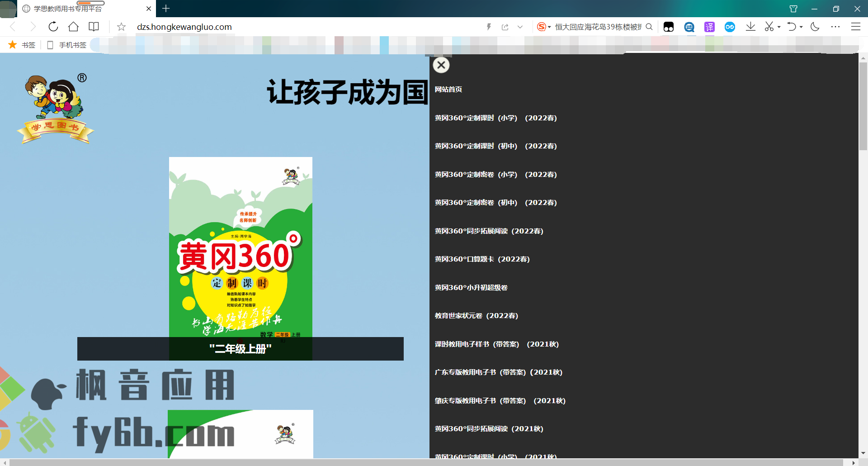Open 肇庆专版教用电子书 (带答案) (2021秋)

point(500,401)
